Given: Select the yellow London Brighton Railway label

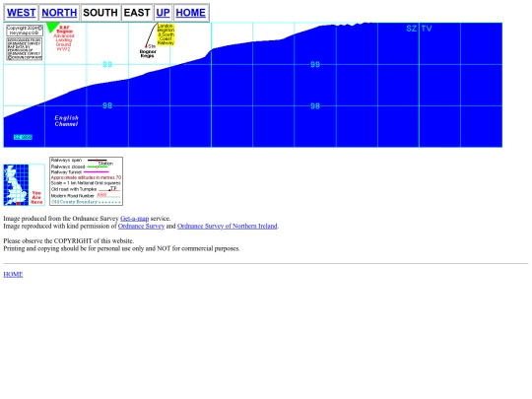Looking at the screenshot, I should pyautogui.click(x=166, y=34).
